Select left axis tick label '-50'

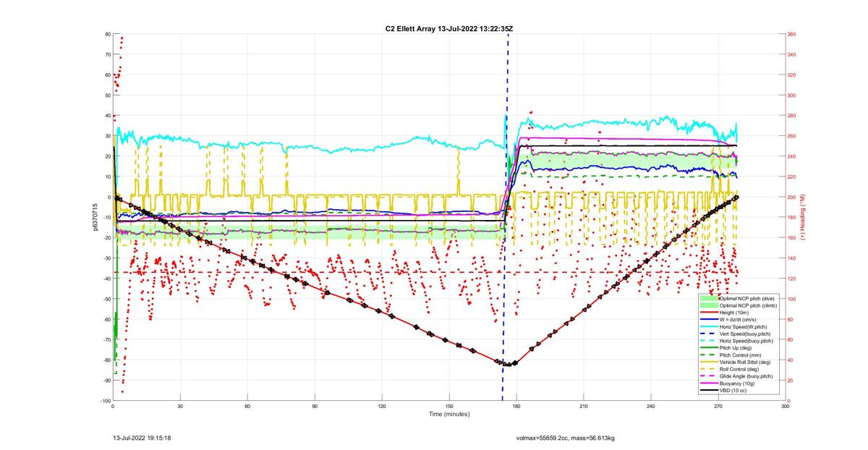point(106,299)
